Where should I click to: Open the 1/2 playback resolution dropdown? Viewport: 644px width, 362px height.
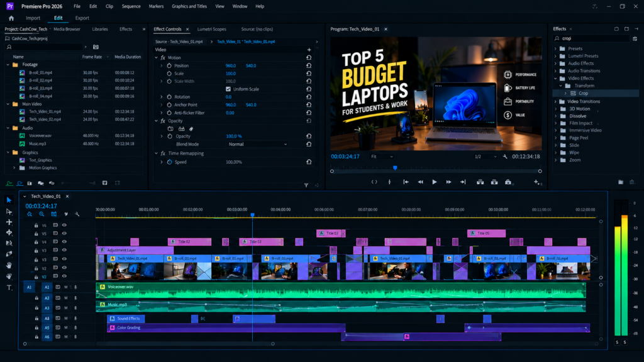pyautogui.click(x=486, y=156)
